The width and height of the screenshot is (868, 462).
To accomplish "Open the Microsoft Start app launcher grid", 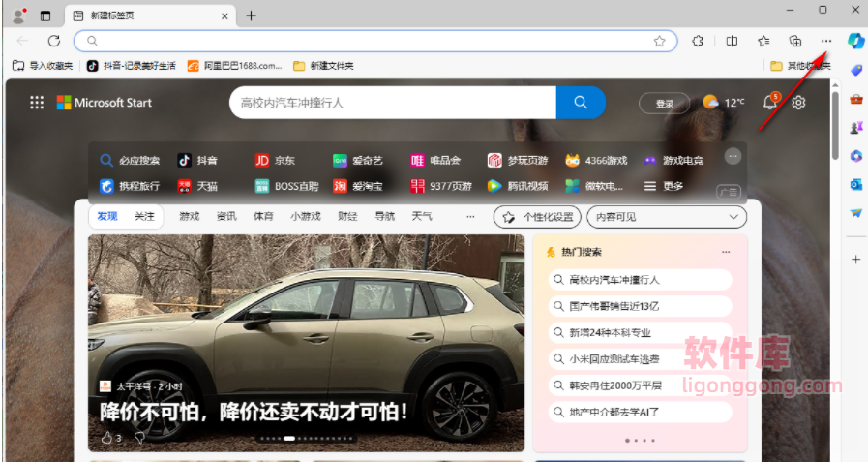I will coord(37,103).
